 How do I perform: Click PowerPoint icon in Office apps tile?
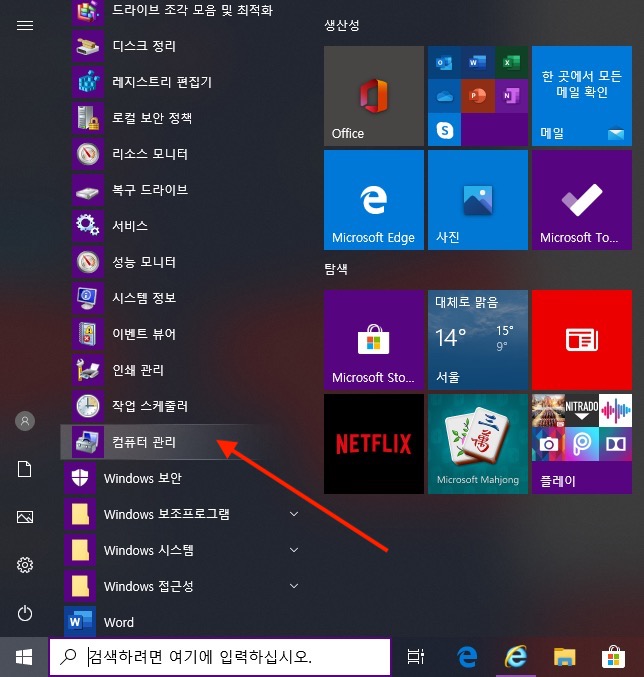pos(477,96)
